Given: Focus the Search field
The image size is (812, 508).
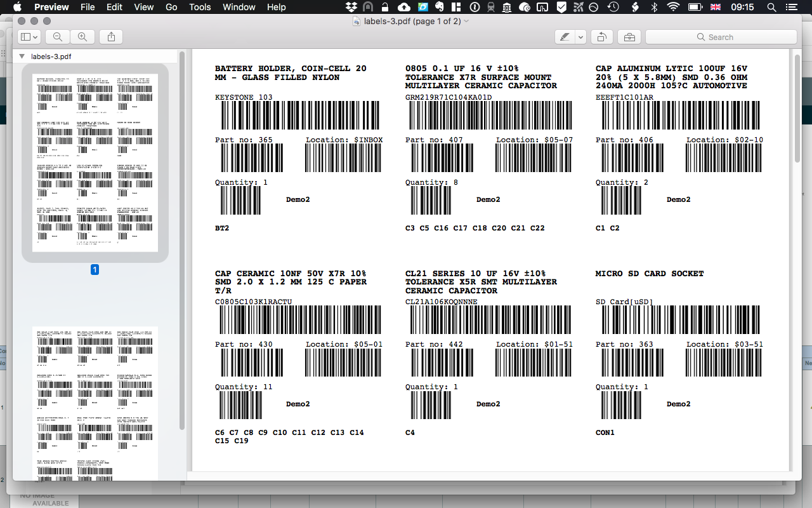Looking at the screenshot, I should [x=721, y=37].
